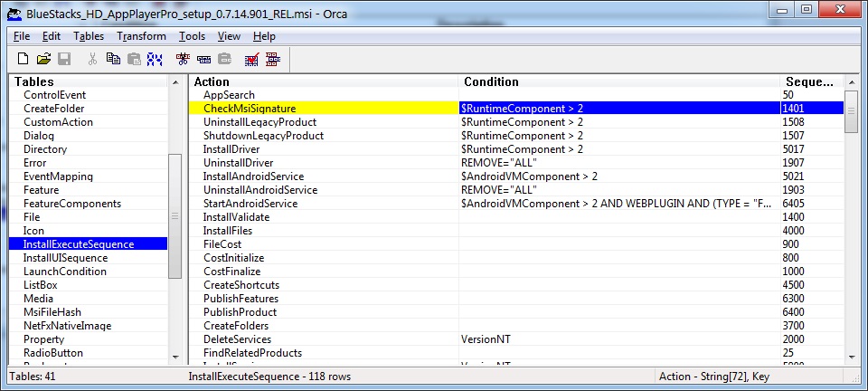Click the right pane's vertical scrollbar

pos(850,226)
